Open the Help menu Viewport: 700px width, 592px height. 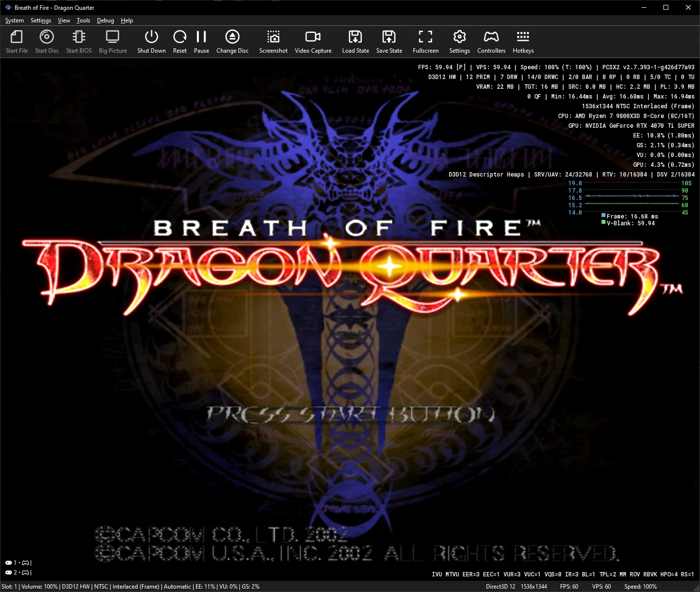click(x=127, y=20)
